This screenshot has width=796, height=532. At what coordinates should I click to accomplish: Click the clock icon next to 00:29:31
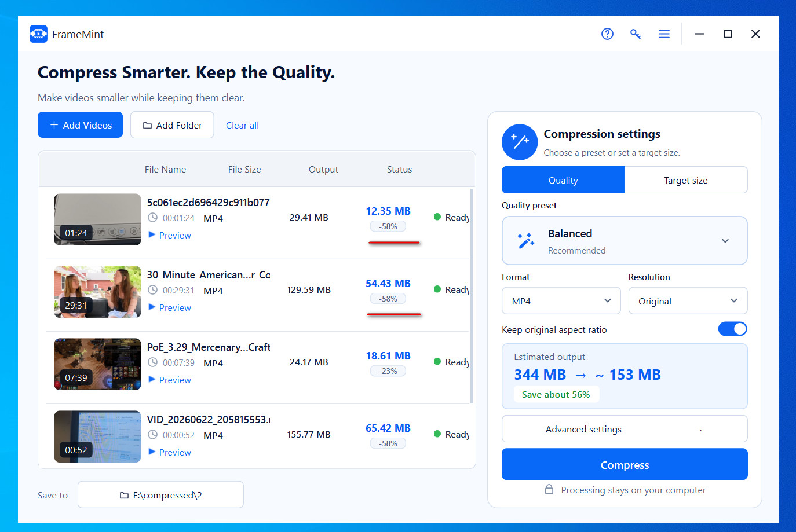(x=152, y=290)
